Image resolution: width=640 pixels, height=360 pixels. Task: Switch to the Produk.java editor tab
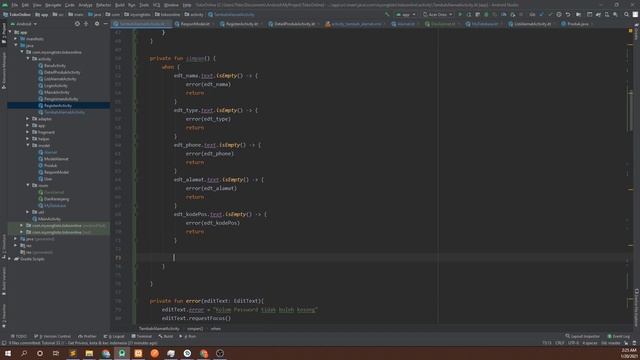click(577, 24)
